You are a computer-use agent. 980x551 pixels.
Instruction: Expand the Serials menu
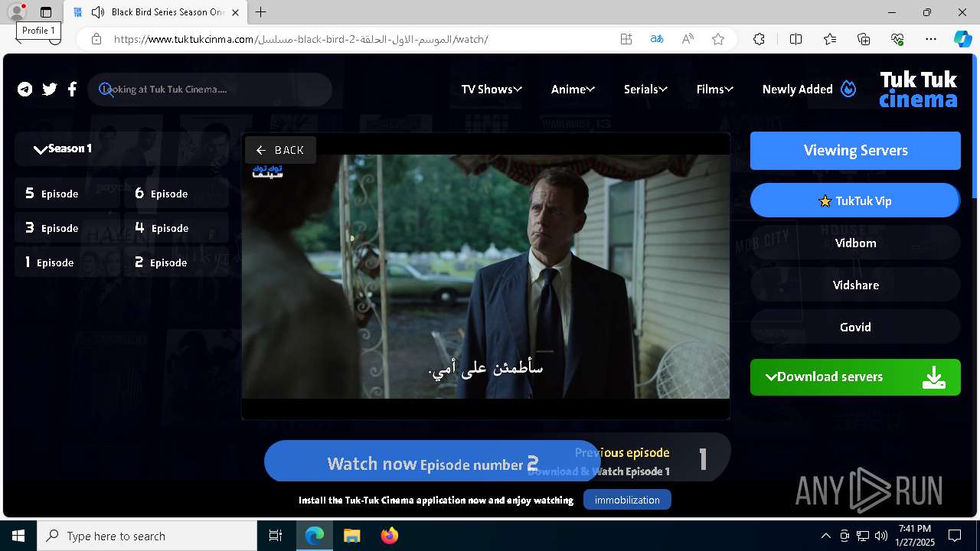pyautogui.click(x=645, y=90)
